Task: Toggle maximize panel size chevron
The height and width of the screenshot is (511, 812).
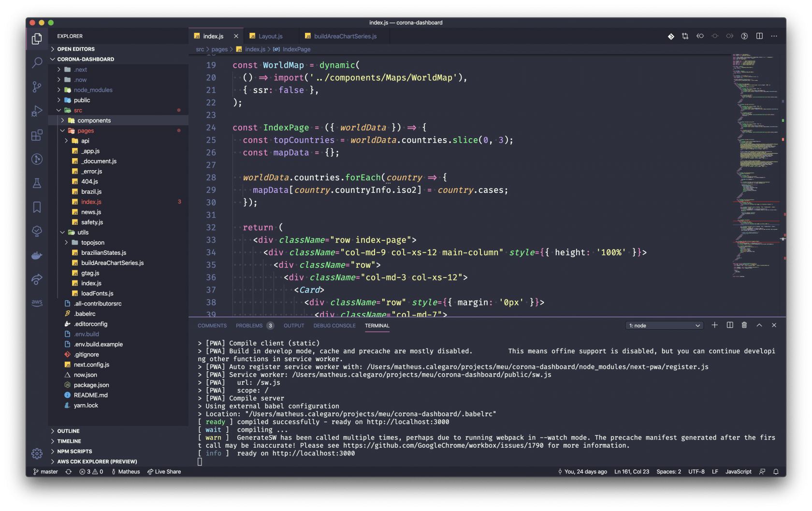Action: point(759,325)
